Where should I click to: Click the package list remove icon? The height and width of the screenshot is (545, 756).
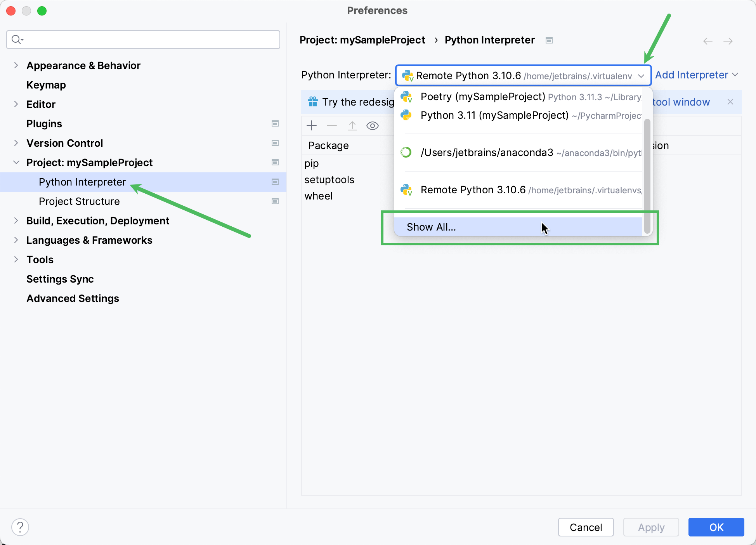(332, 125)
